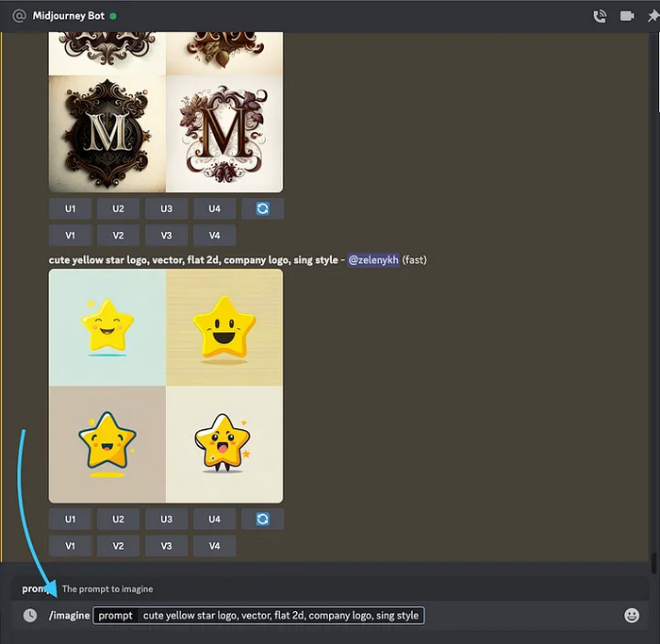Open the @zelenykh user mention
The height and width of the screenshot is (644, 660).
coord(373,259)
